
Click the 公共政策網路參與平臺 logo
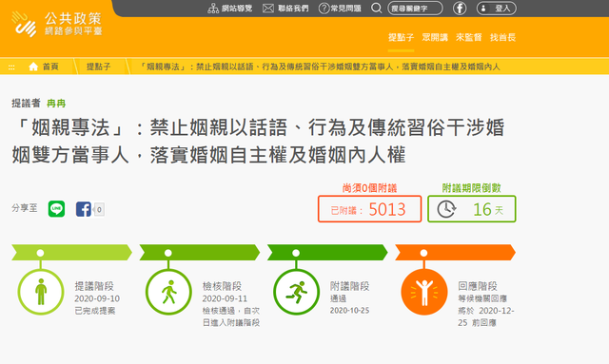(57, 24)
